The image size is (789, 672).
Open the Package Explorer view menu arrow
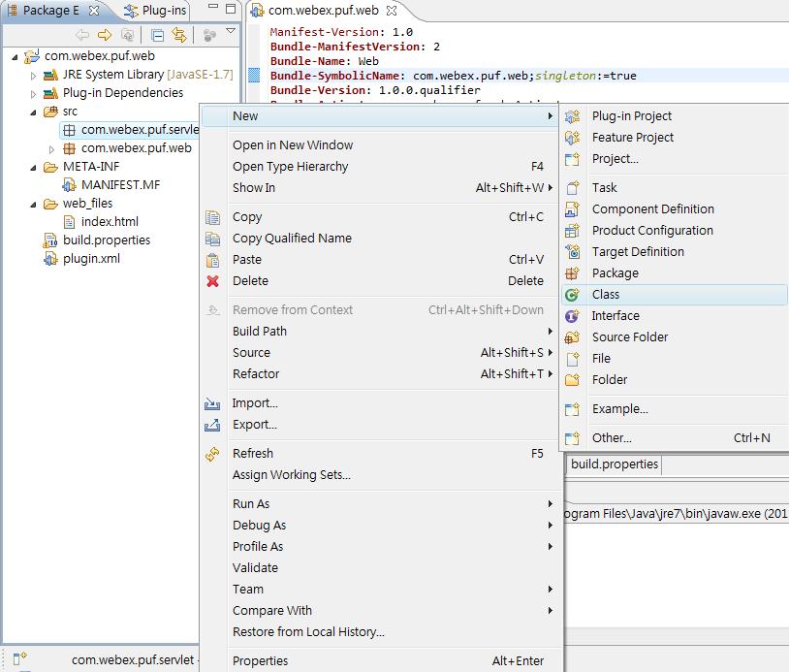pos(231,31)
